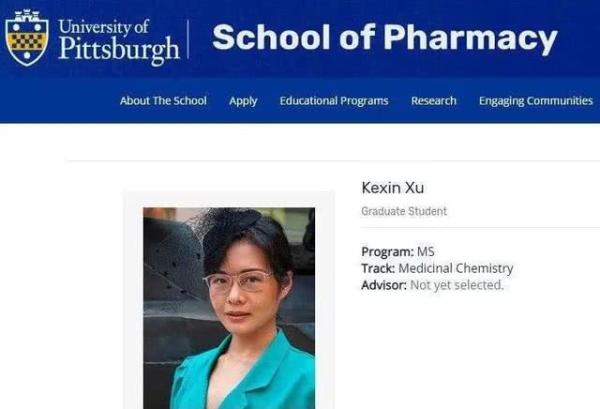Click the Kexin Xu name heading

393,188
